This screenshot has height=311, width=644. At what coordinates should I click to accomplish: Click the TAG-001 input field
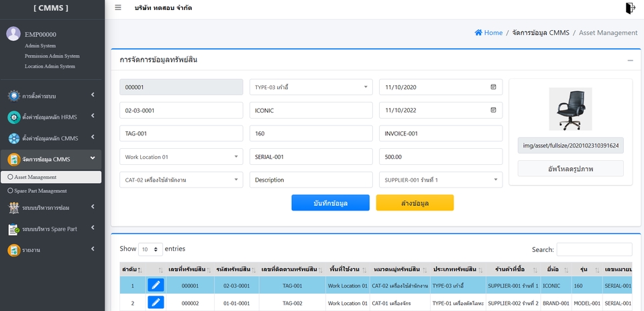click(181, 133)
